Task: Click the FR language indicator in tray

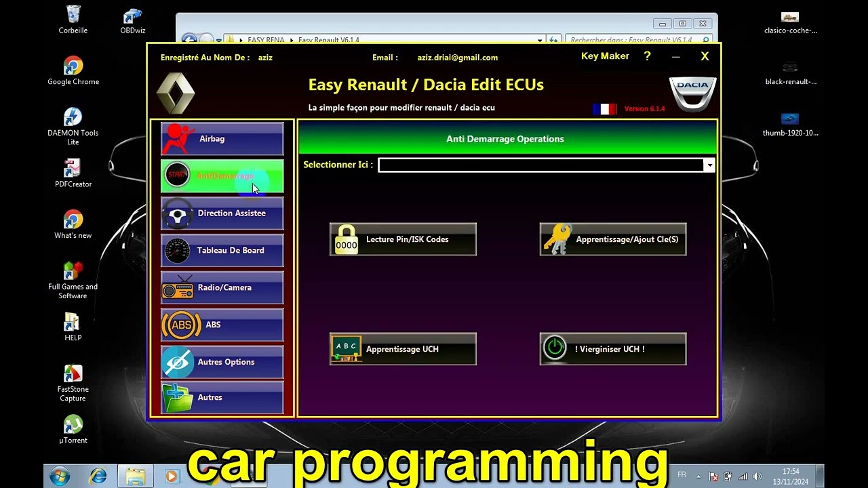Action: point(682,474)
